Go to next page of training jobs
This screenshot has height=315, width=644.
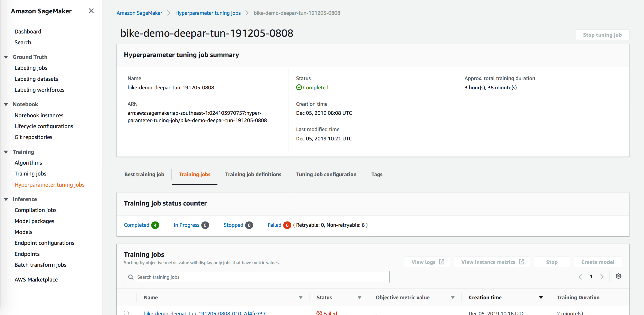[602, 276]
